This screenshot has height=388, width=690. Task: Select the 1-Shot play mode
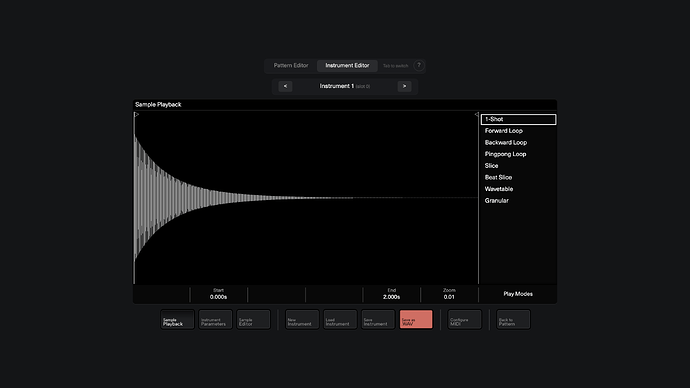(518, 119)
